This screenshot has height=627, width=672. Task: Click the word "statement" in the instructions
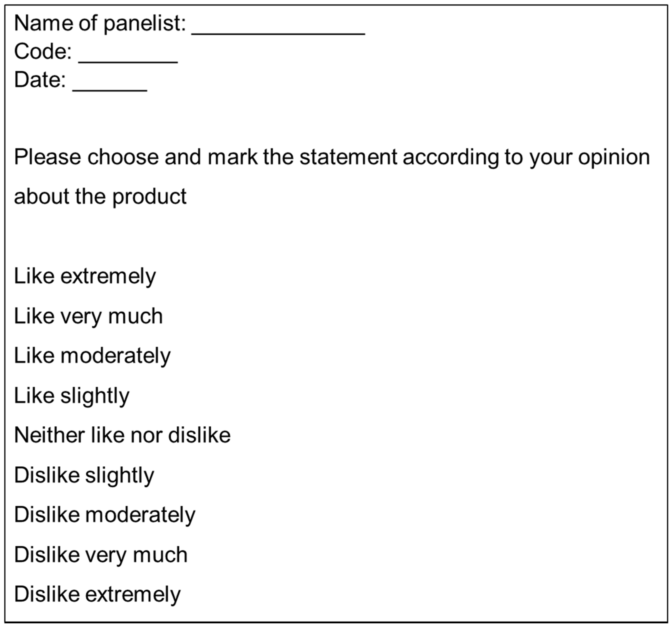click(348, 157)
